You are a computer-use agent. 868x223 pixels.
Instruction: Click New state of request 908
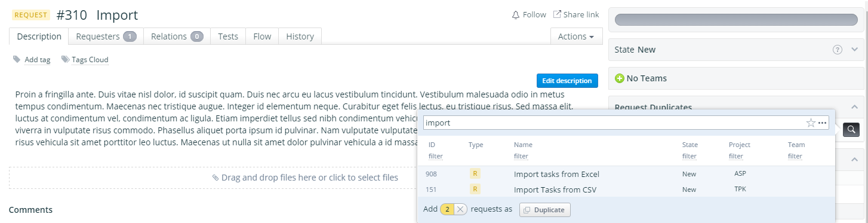[689, 174]
